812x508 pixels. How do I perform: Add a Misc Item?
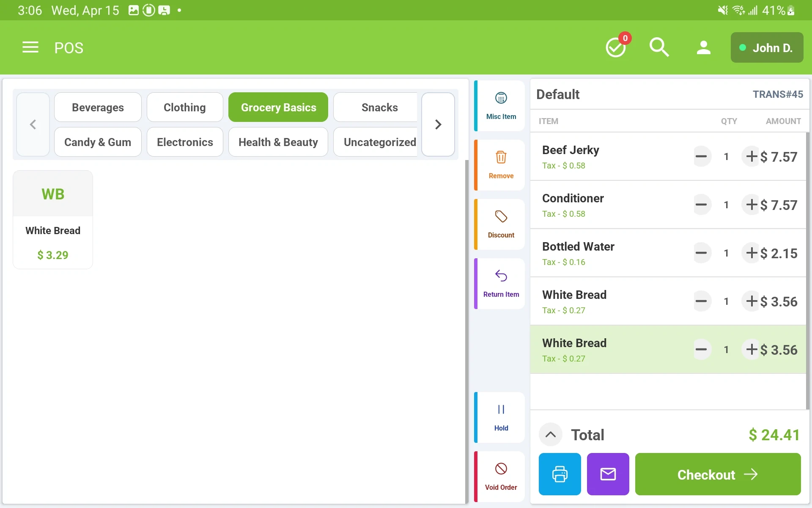[x=500, y=106]
